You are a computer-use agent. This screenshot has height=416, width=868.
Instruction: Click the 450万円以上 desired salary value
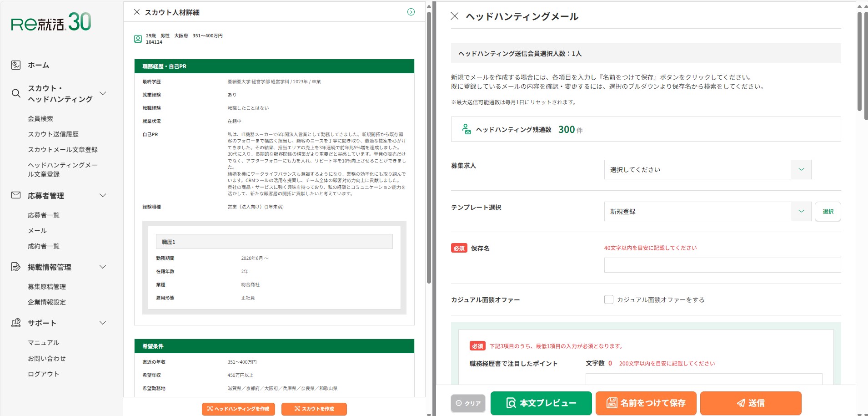pyautogui.click(x=241, y=375)
